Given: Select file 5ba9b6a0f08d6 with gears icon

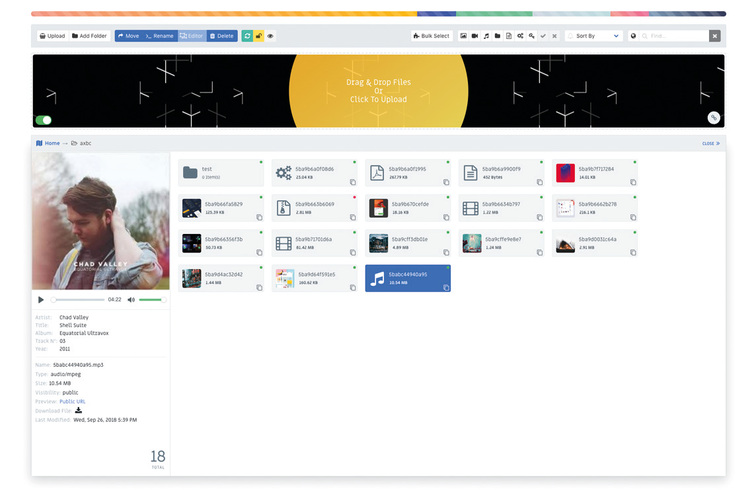Looking at the screenshot, I should point(314,173).
